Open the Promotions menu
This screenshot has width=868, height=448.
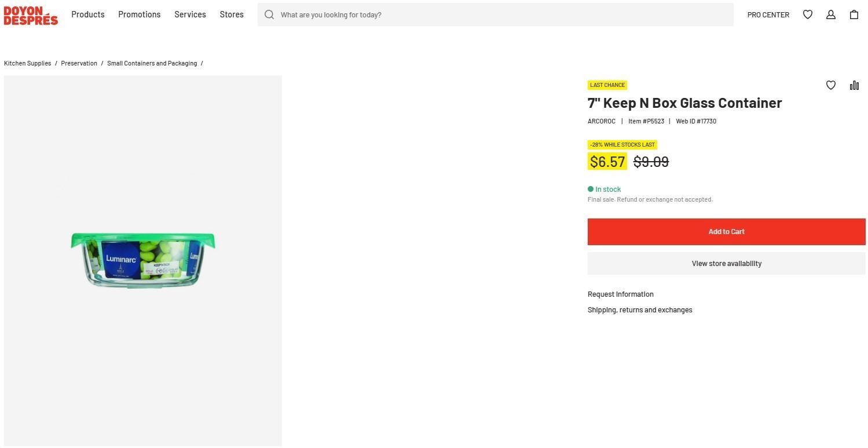coord(140,14)
